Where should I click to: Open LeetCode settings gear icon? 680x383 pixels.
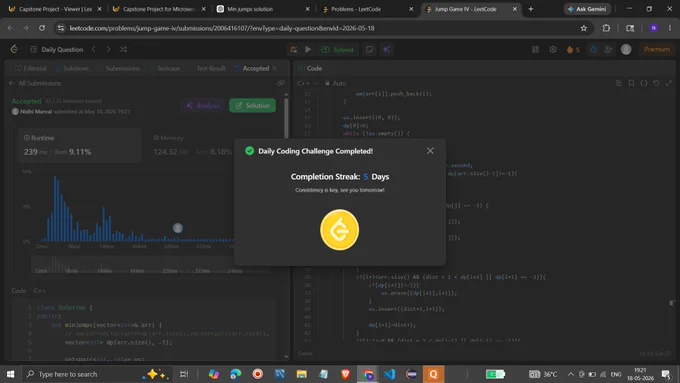click(553, 49)
